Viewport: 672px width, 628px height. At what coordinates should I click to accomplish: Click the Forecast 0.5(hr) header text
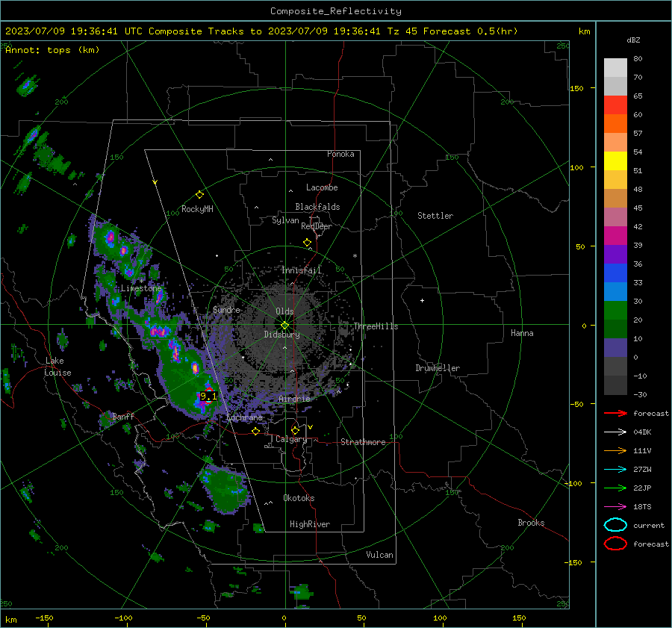470,31
